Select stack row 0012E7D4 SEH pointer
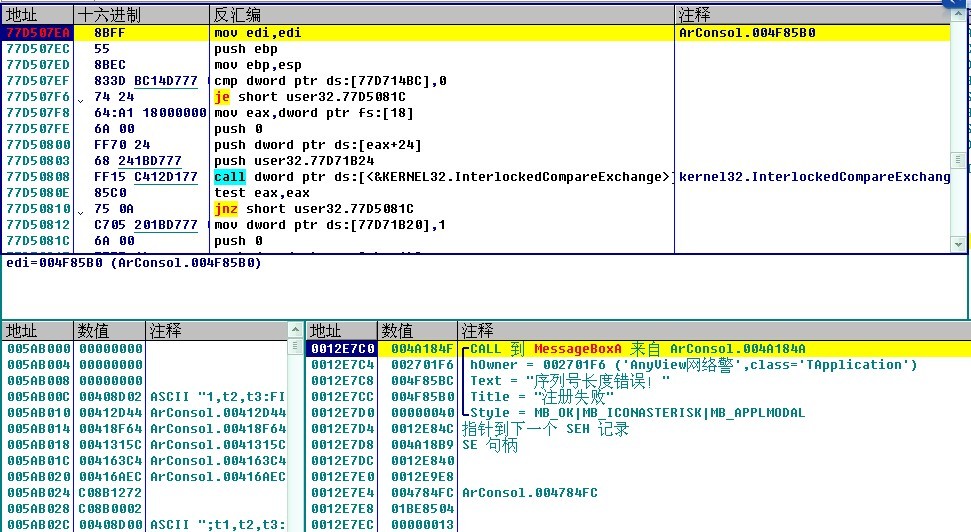The height and width of the screenshot is (532, 971). click(x=638, y=429)
